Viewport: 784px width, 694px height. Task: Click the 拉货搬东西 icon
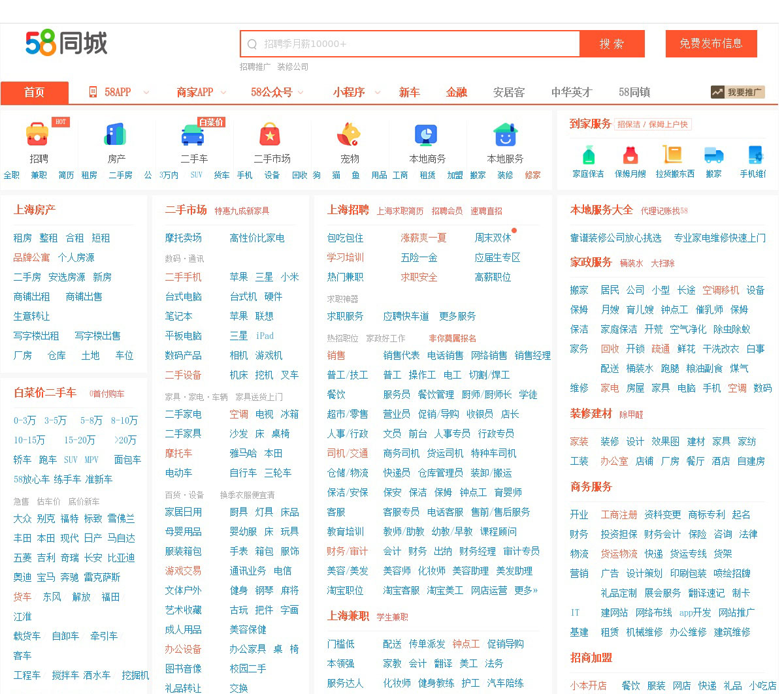pos(672,155)
